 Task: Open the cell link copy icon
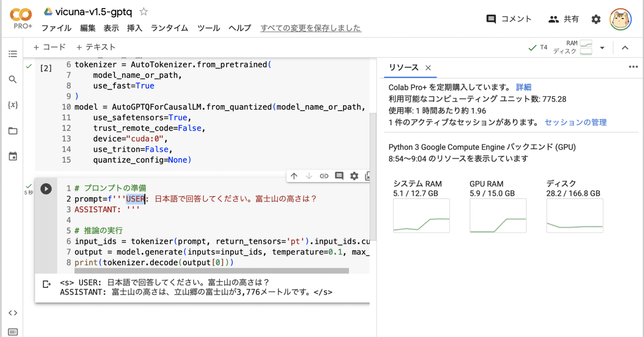pyautogui.click(x=324, y=176)
